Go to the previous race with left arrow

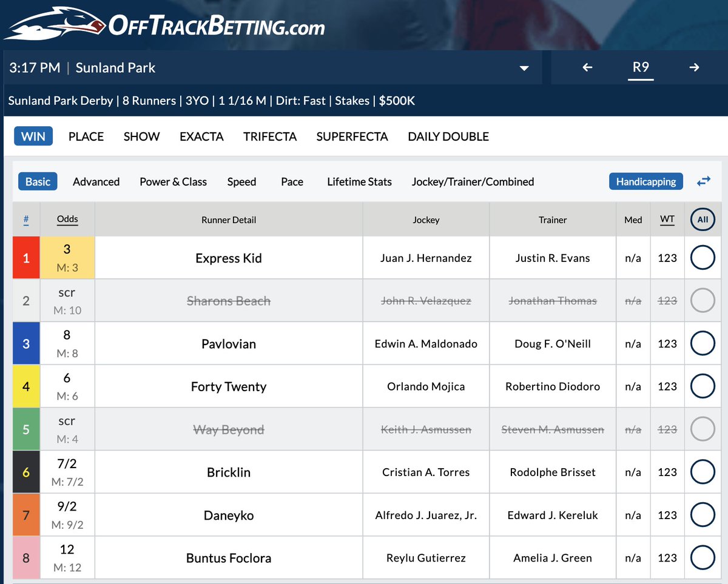[587, 67]
